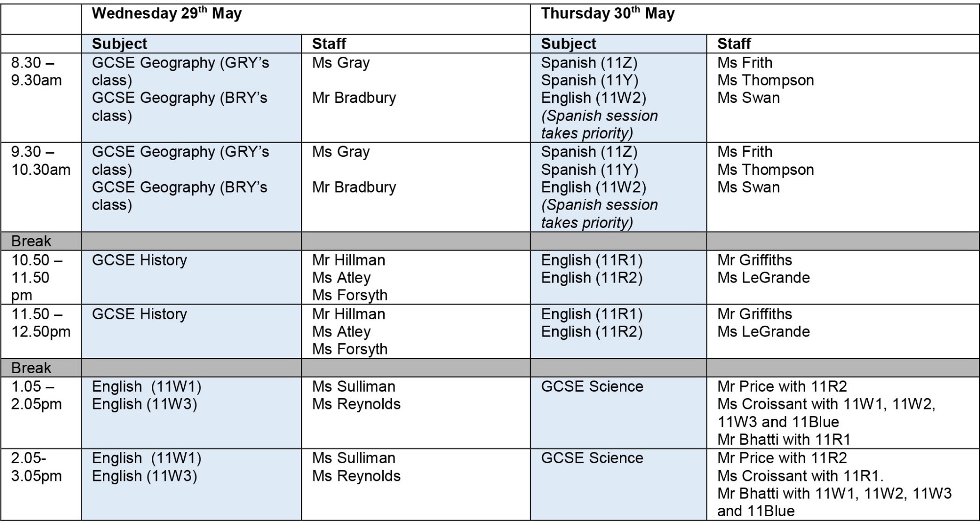Select Mr Griffiths in the 10.50 slot
The width and height of the screenshot is (980, 524).
(755, 260)
